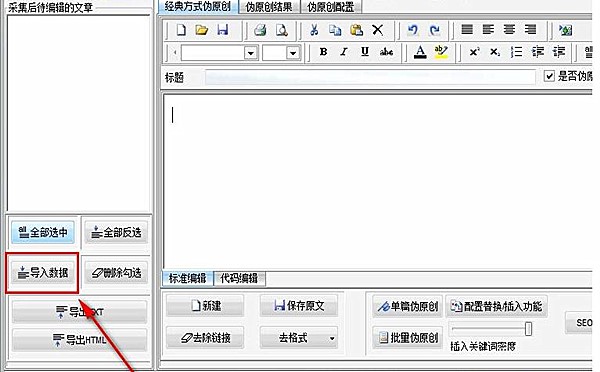
Task: Select the 代码编辑 tab
Action: (x=239, y=278)
